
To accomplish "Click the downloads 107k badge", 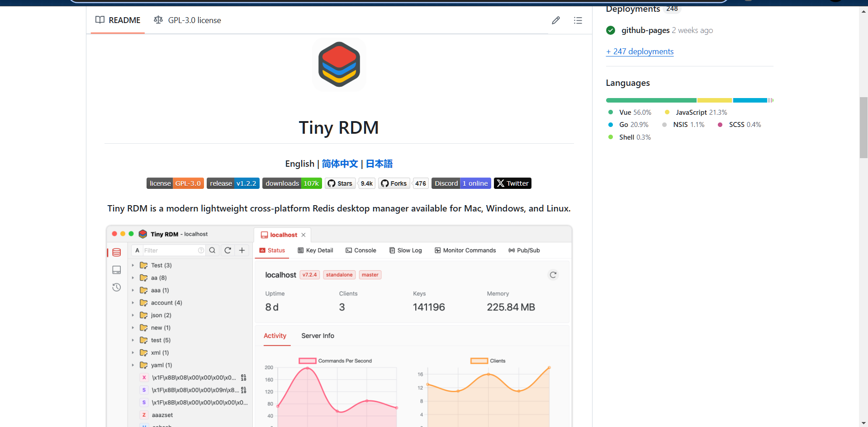I will coord(292,183).
